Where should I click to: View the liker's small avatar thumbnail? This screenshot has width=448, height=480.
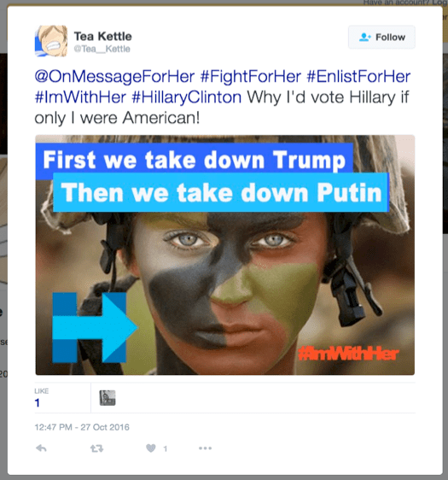[108, 398]
